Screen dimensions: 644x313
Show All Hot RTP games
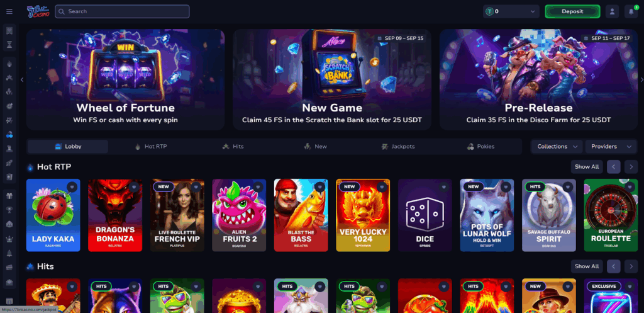click(x=587, y=167)
